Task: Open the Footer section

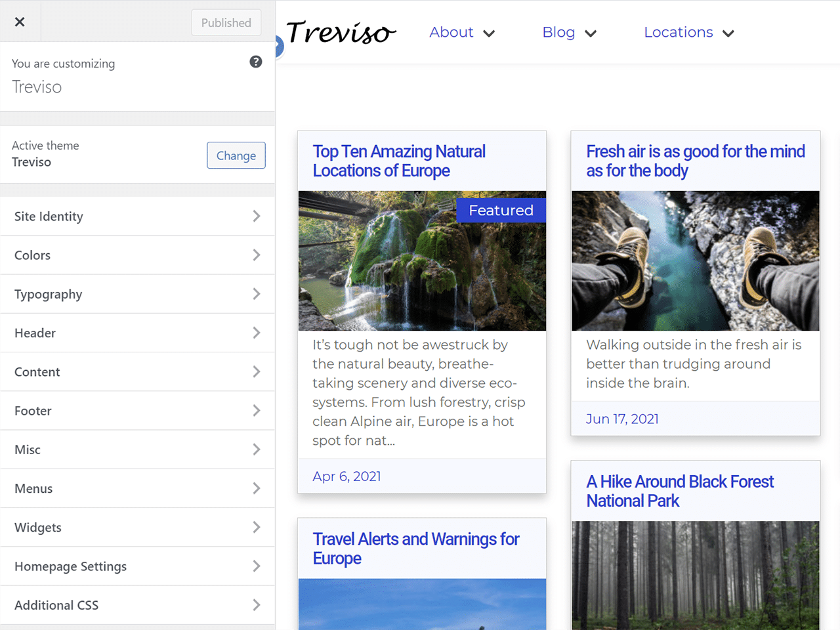Action: point(138,410)
